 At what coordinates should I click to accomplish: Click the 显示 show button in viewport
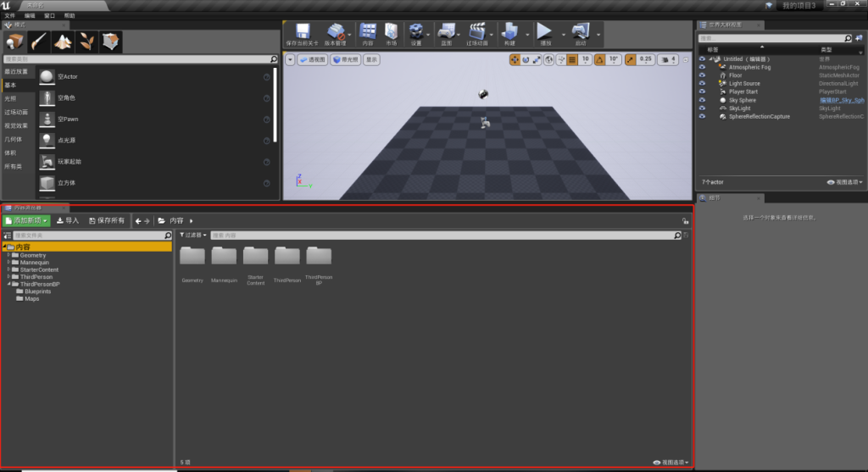371,60
